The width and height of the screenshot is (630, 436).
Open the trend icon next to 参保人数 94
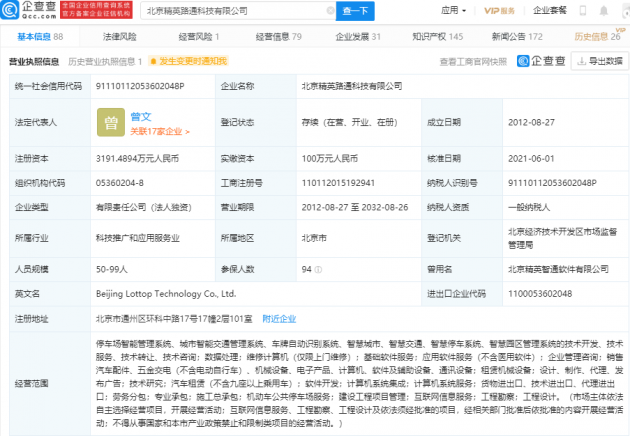[x=318, y=269]
